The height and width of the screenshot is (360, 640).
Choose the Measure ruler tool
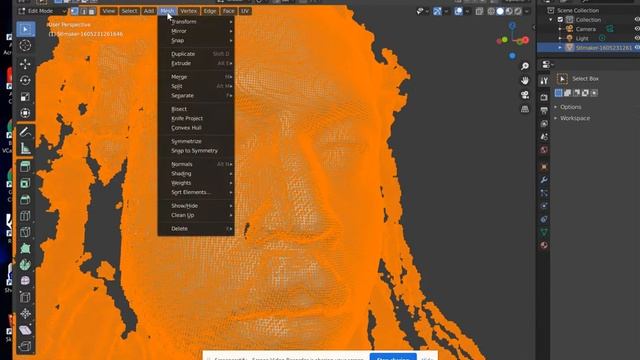tap(25, 148)
